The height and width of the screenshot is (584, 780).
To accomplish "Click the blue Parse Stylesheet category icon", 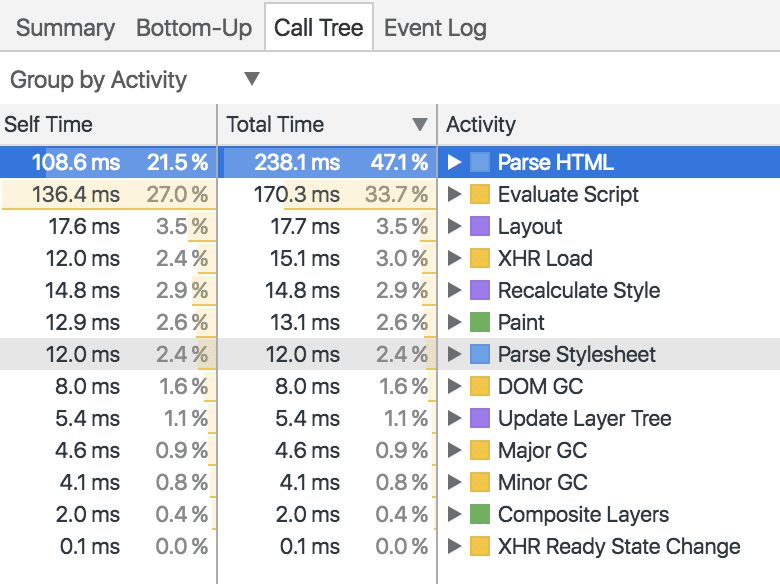I will [480, 354].
